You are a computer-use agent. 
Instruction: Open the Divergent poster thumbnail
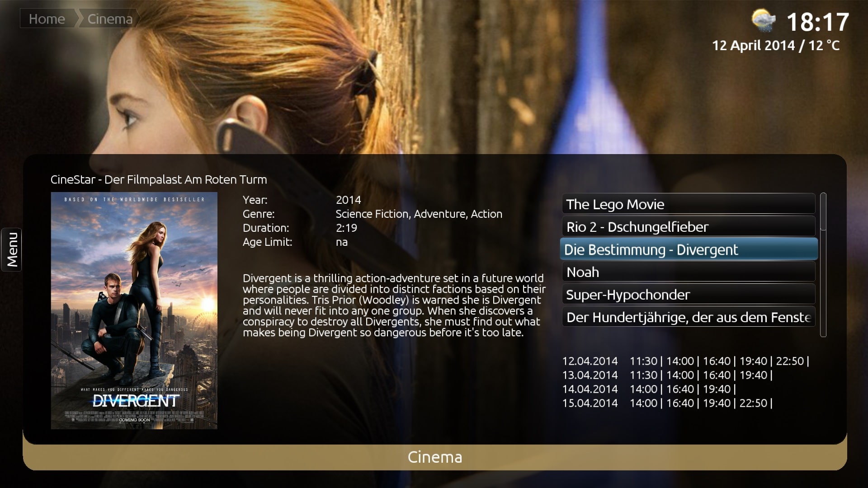coord(134,310)
